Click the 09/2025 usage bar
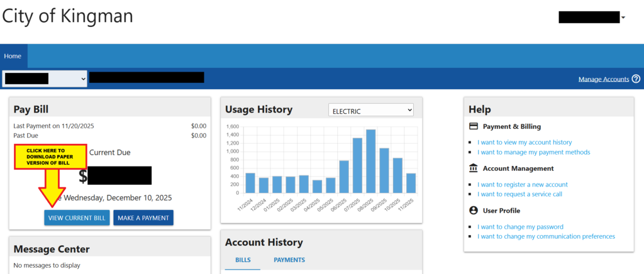Viewport: 644px width, 274px height. click(x=384, y=171)
